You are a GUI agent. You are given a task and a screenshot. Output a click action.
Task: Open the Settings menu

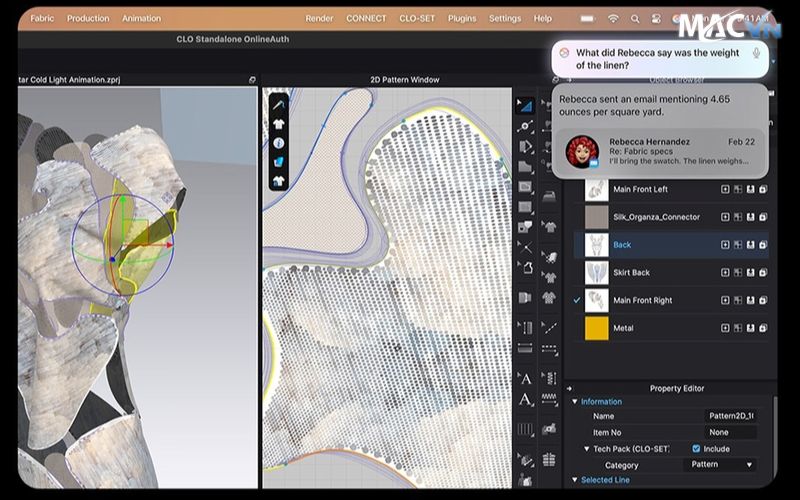(x=505, y=18)
